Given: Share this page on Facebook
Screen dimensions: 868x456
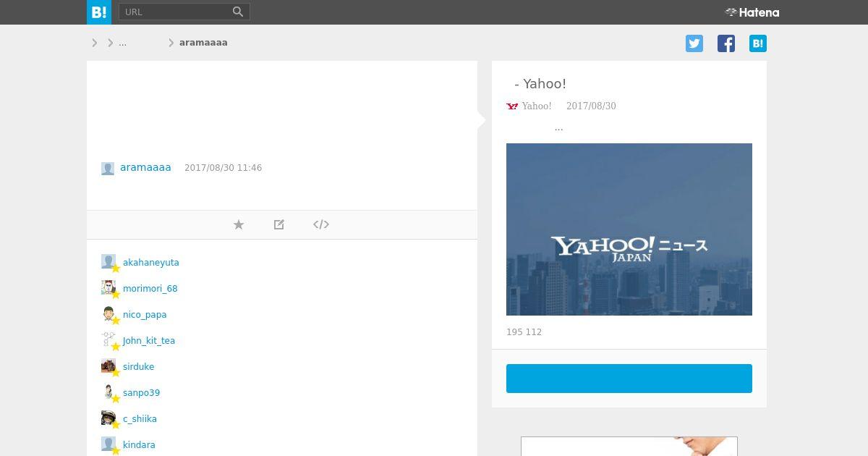Looking at the screenshot, I should click(726, 43).
